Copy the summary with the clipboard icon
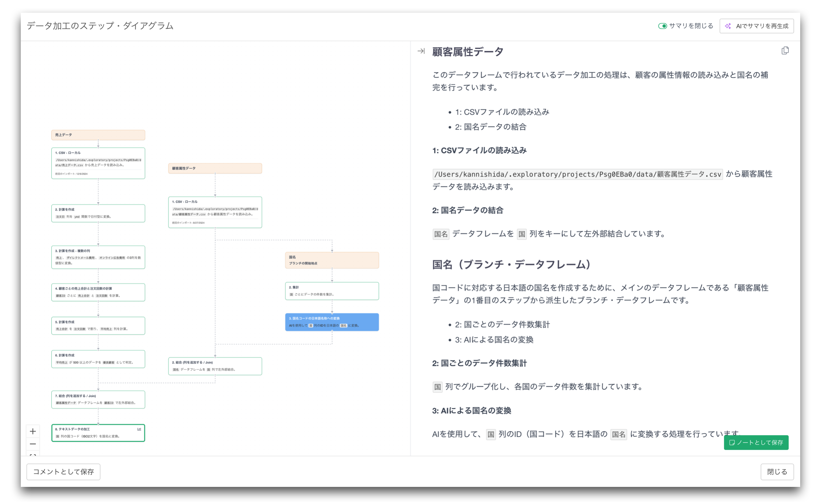This screenshot has width=821, height=504. tap(785, 51)
